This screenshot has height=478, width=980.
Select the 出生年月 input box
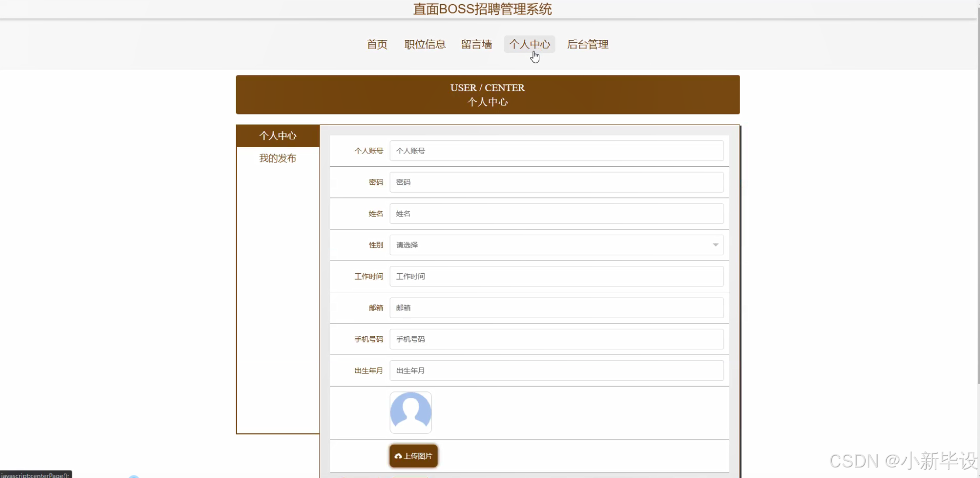pos(556,370)
